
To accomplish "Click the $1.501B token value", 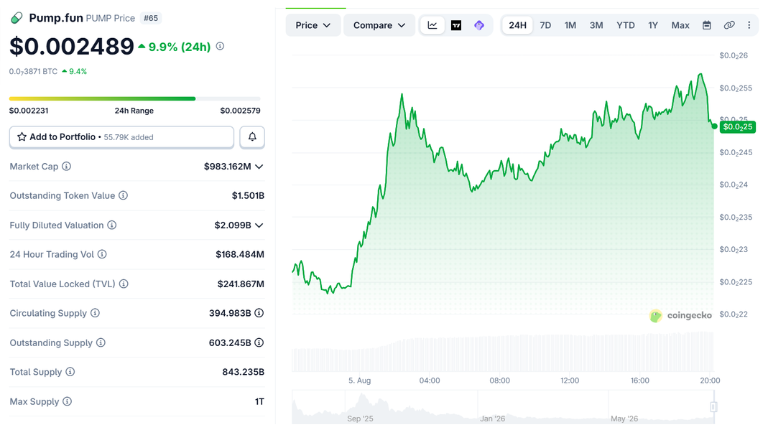I will [248, 195].
